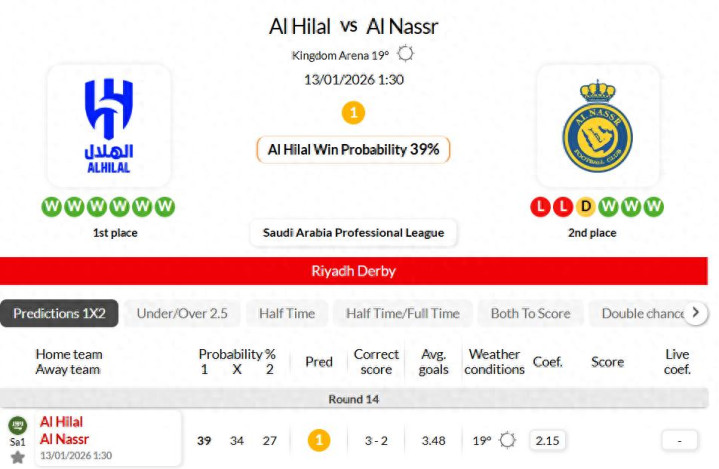Viewport: 719px width, 469px height.
Task: Click the Al Hilal club logo
Action: pos(109,123)
